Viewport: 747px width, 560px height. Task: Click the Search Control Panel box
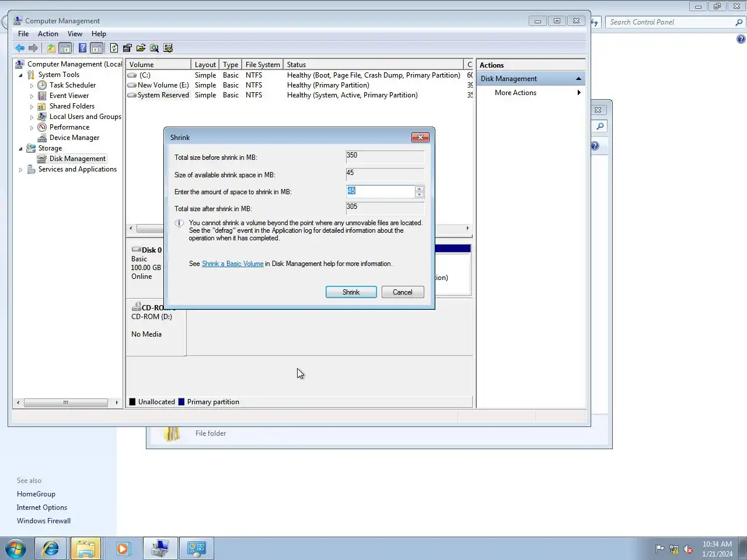[671, 22]
